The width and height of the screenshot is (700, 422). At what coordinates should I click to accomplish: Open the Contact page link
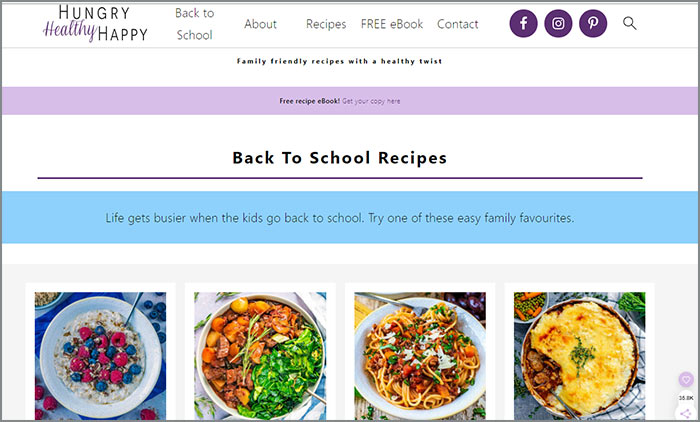[458, 24]
